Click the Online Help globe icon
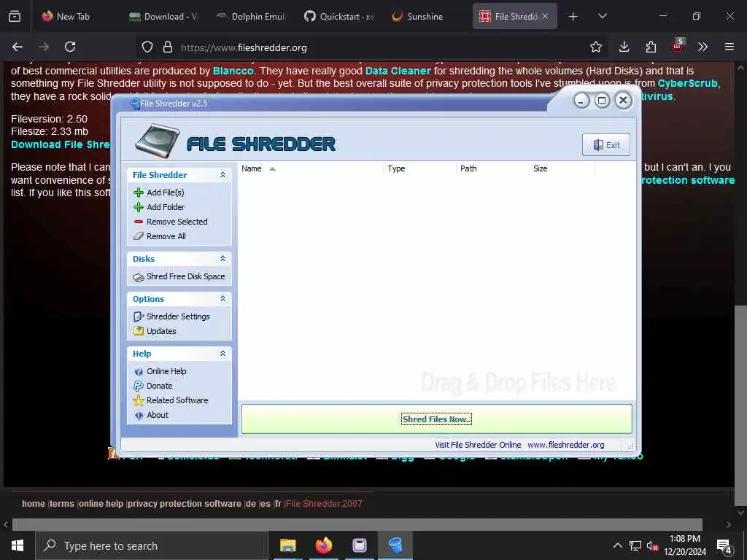 139,371
